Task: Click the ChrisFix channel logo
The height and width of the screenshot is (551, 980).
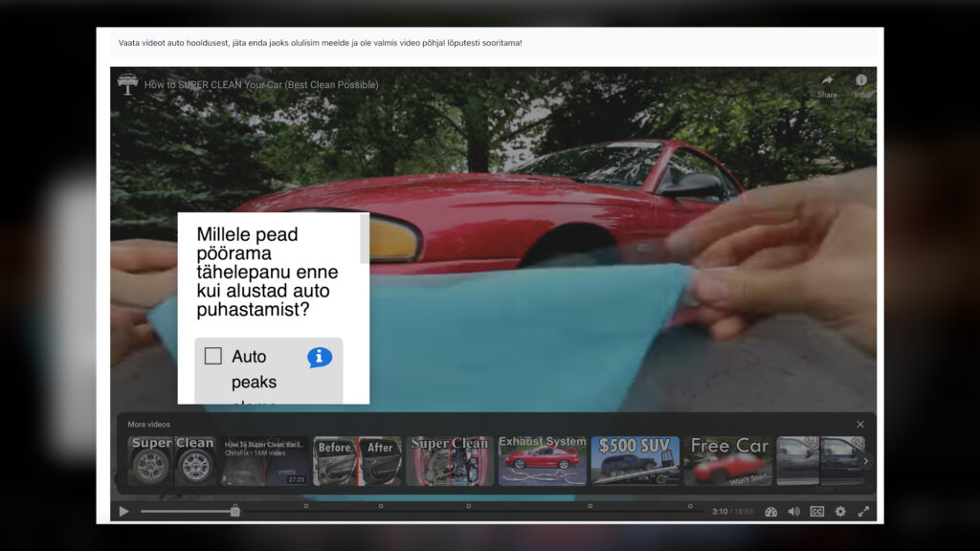Action: click(127, 84)
